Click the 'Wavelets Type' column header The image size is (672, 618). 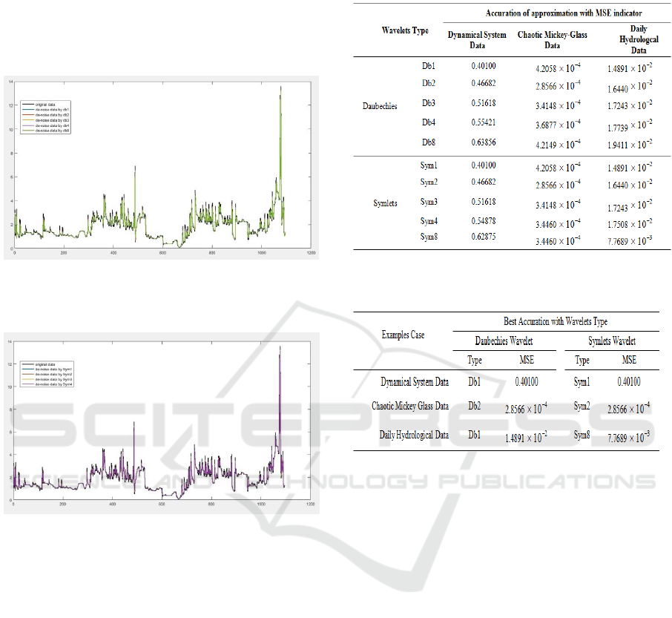[x=404, y=30]
